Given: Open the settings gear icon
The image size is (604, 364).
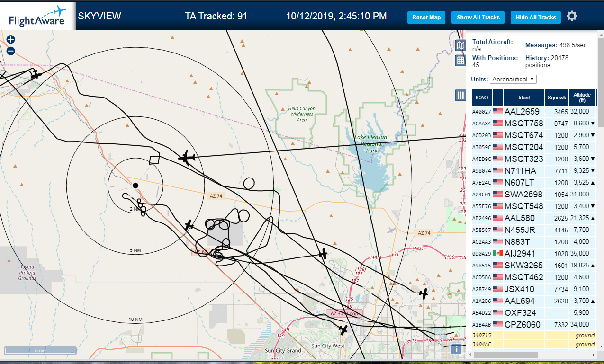Looking at the screenshot, I should click(572, 16).
